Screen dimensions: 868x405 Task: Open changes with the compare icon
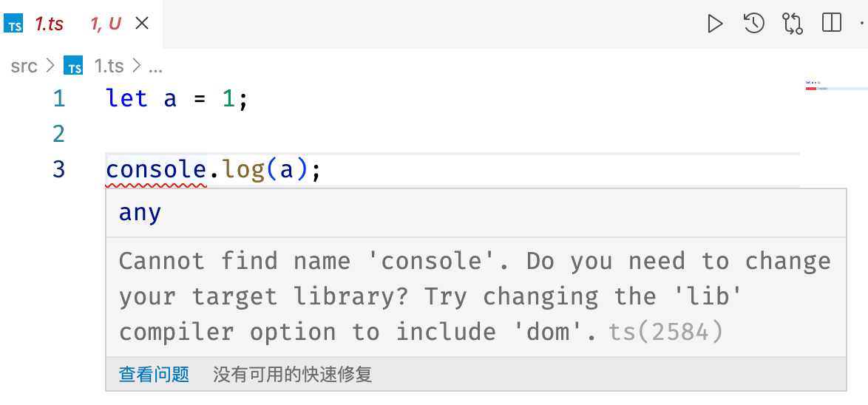pyautogui.click(x=792, y=24)
